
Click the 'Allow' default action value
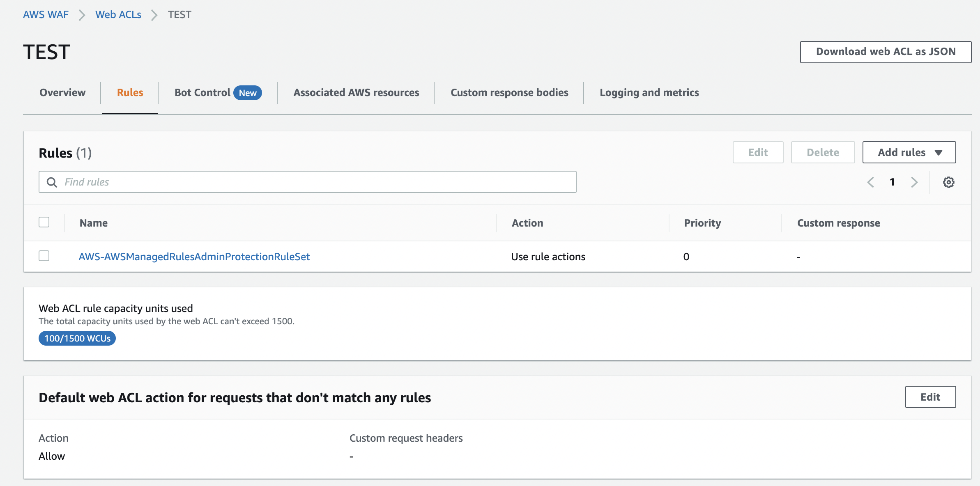[52, 456]
